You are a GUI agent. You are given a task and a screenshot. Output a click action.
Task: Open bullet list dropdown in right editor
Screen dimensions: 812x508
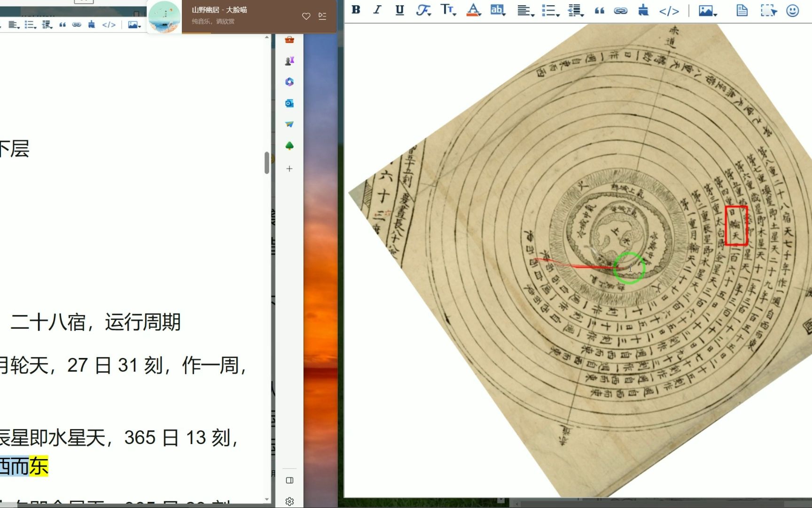(550, 10)
